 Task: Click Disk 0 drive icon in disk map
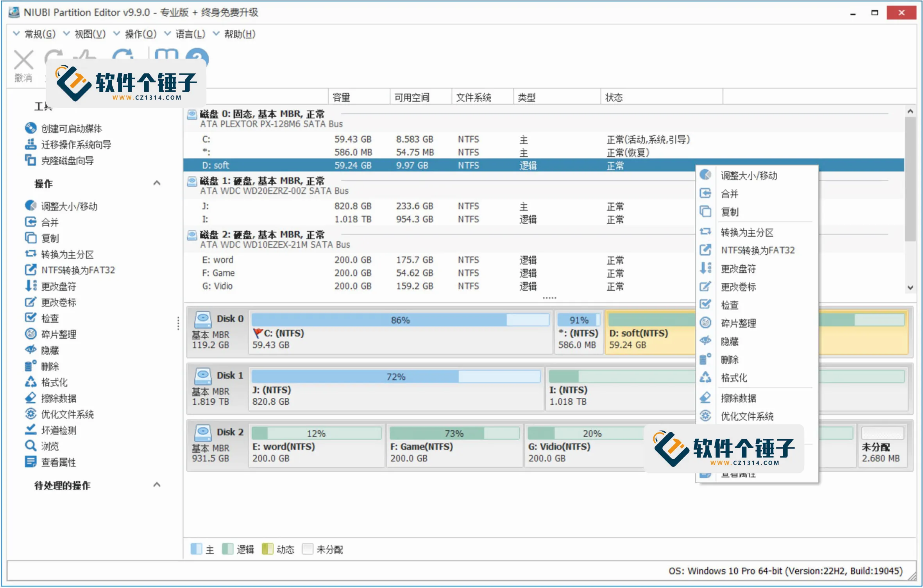pyautogui.click(x=203, y=319)
